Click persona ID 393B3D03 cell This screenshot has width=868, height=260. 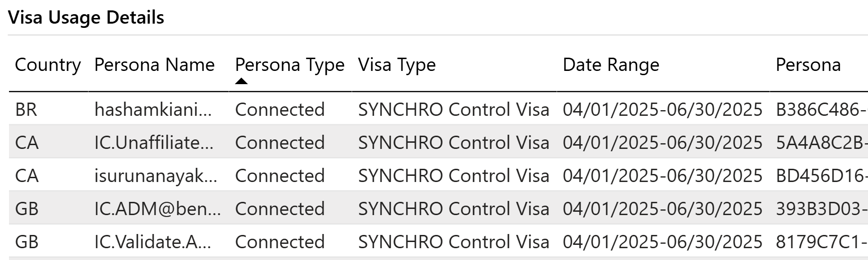[x=821, y=209]
